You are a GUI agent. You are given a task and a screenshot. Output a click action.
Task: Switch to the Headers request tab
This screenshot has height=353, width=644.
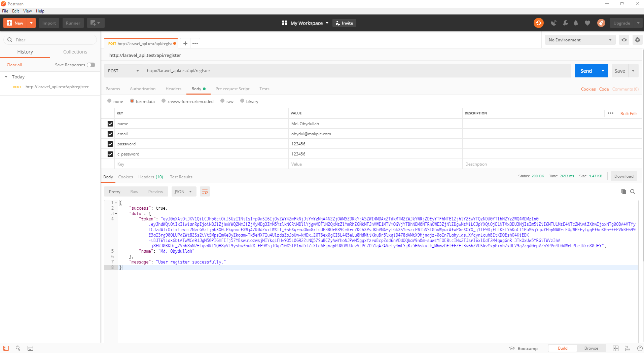[x=173, y=89]
